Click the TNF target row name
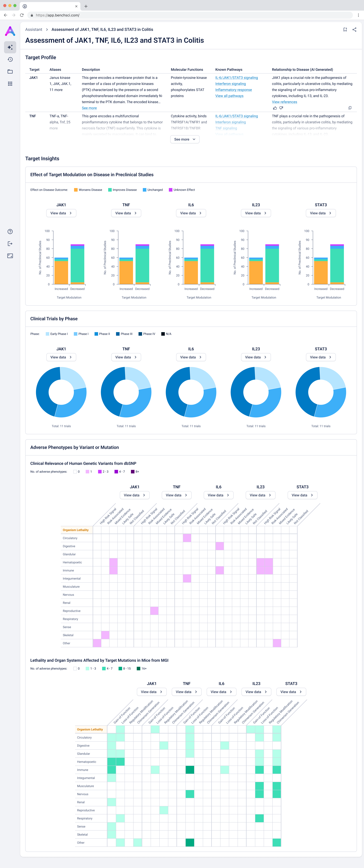364x868 pixels. (33, 116)
